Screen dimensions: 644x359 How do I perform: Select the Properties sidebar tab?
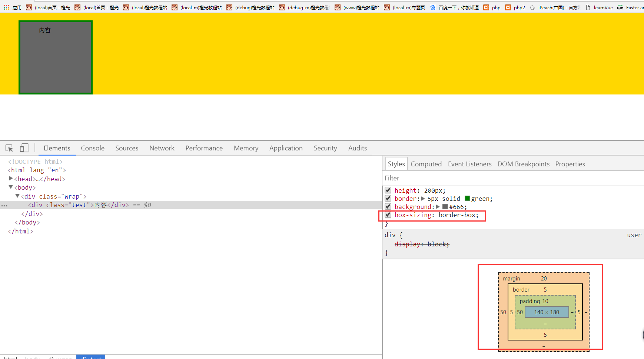570,164
